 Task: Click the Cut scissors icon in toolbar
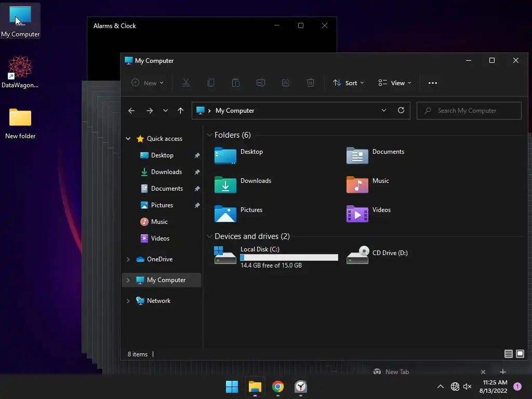click(x=186, y=83)
